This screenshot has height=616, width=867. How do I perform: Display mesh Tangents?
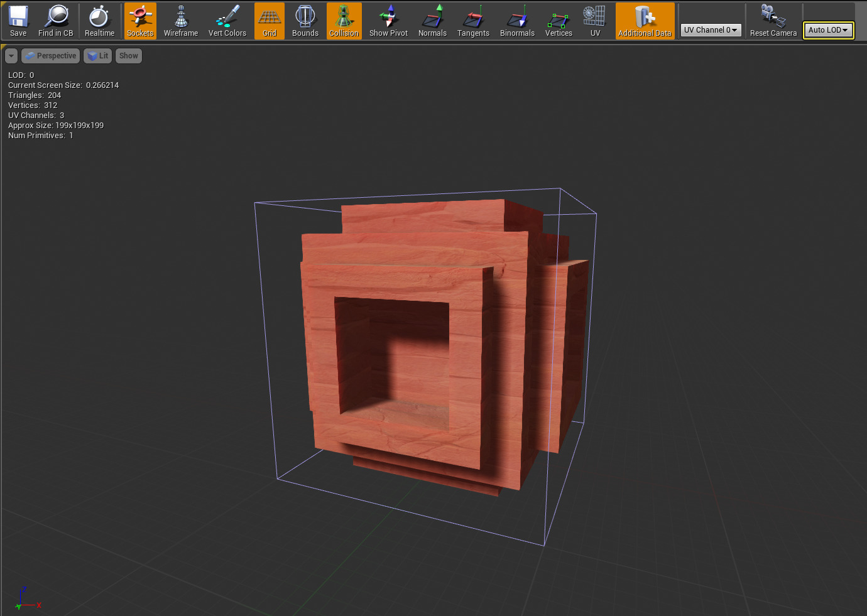coord(473,21)
